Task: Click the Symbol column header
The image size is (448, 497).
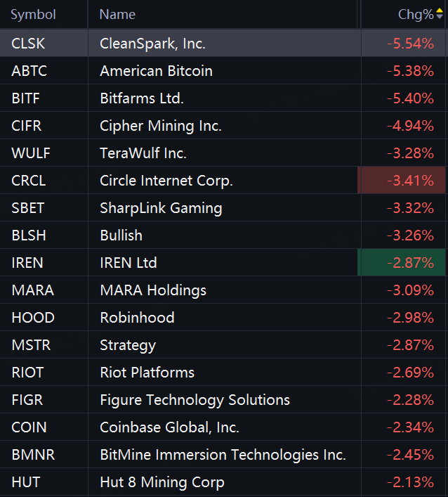Action: (x=33, y=14)
